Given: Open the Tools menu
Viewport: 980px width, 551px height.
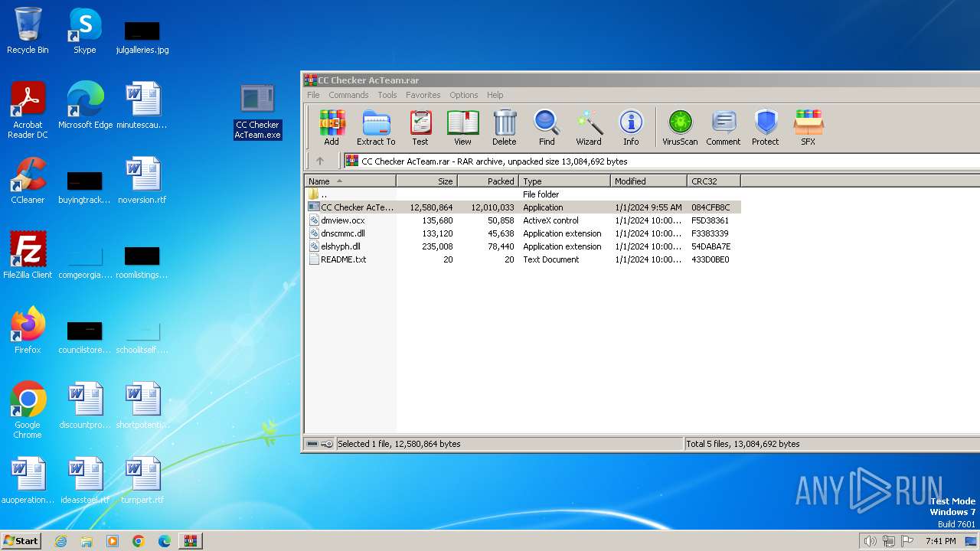Looking at the screenshot, I should (x=387, y=95).
